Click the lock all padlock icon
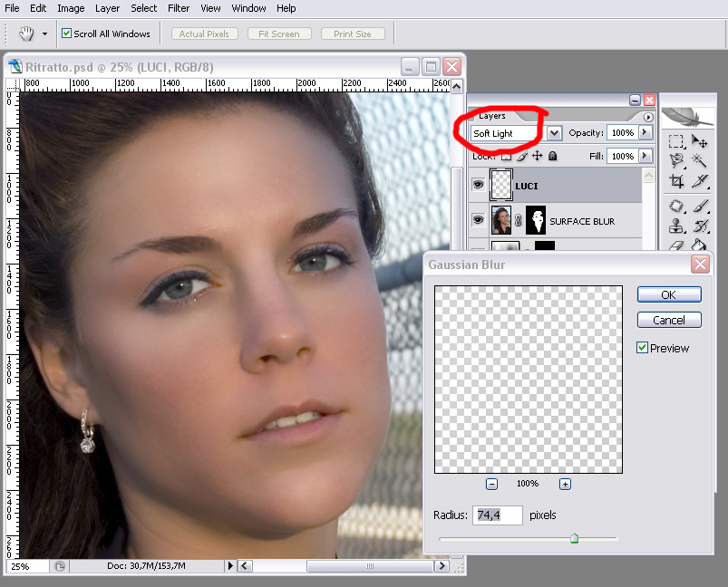Image resolution: width=728 pixels, height=587 pixels. point(552,156)
